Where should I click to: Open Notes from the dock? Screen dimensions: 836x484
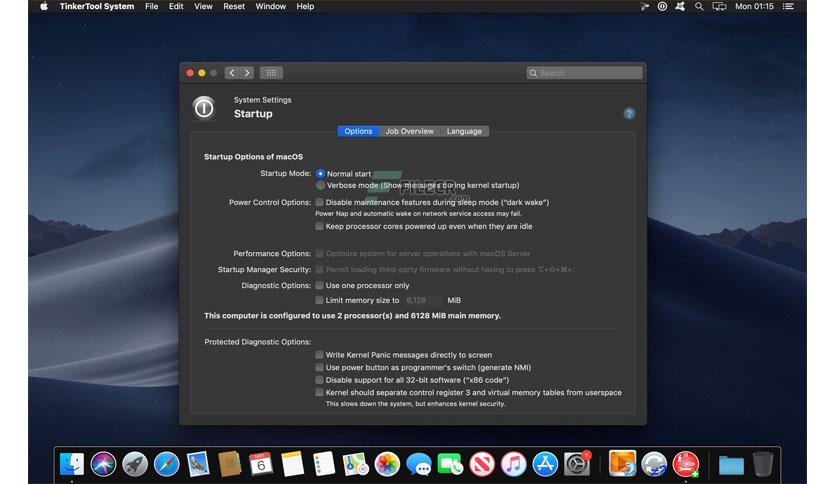[x=293, y=464]
